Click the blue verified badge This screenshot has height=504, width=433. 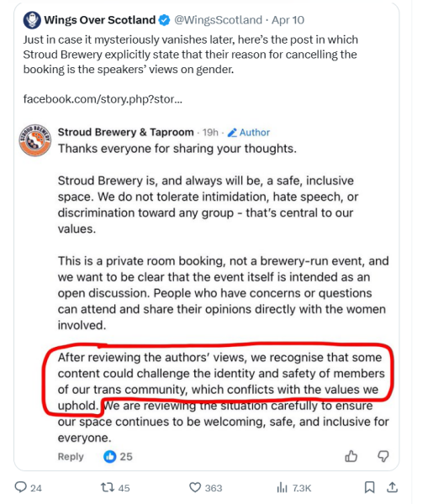point(165,20)
